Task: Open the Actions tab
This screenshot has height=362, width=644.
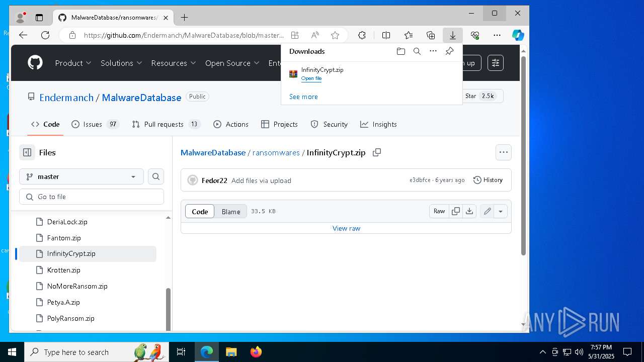Action: coord(231,124)
